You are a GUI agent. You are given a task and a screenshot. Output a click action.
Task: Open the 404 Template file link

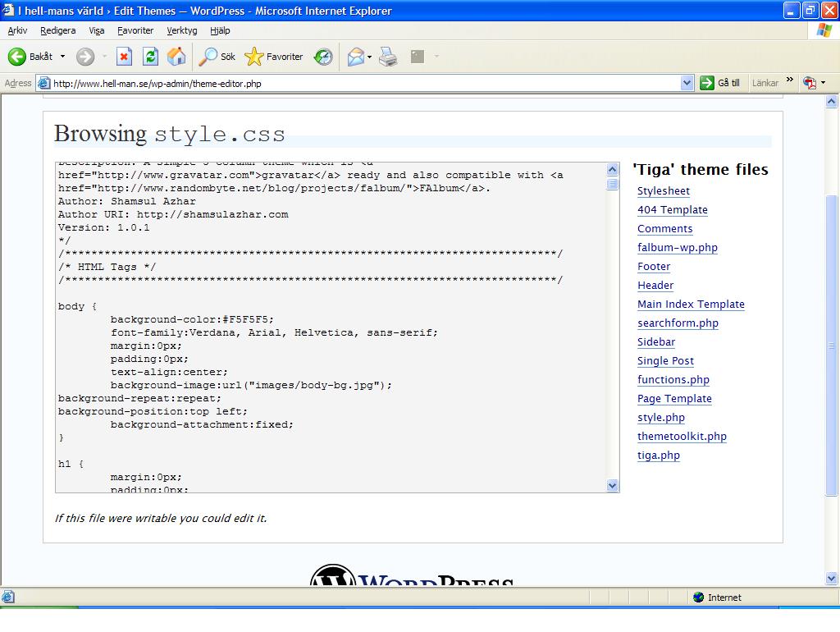[673, 209]
